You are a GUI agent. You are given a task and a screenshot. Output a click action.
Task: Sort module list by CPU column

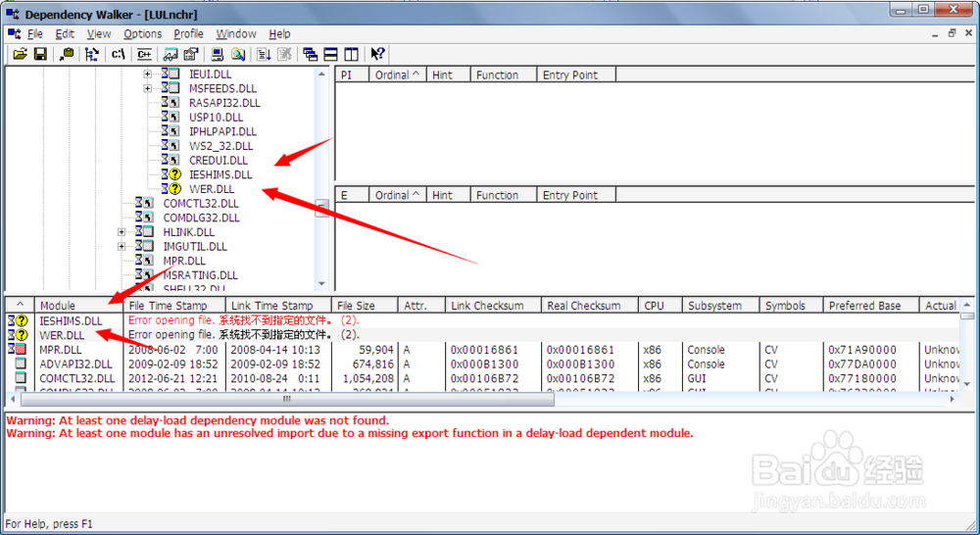pyautogui.click(x=660, y=306)
